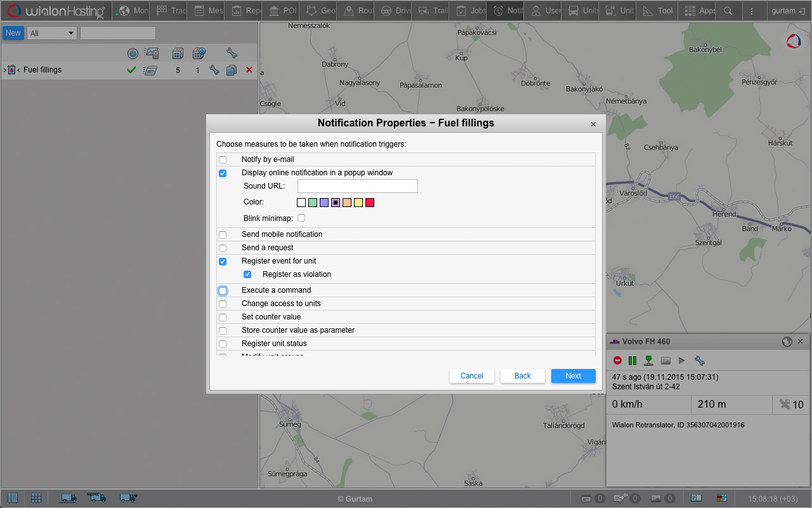This screenshot has width=812, height=508.
Task: Click the image icon in Volvo panel toolbar
Action: (x=665, y=361)
